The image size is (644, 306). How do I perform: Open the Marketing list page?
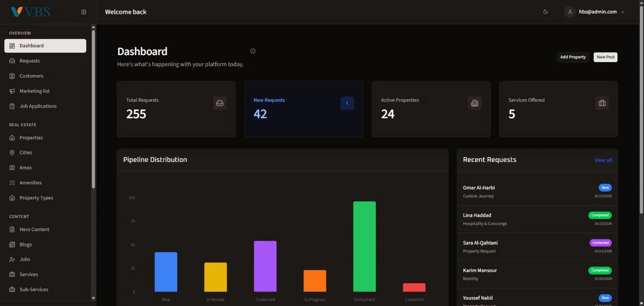click(45, 91)
